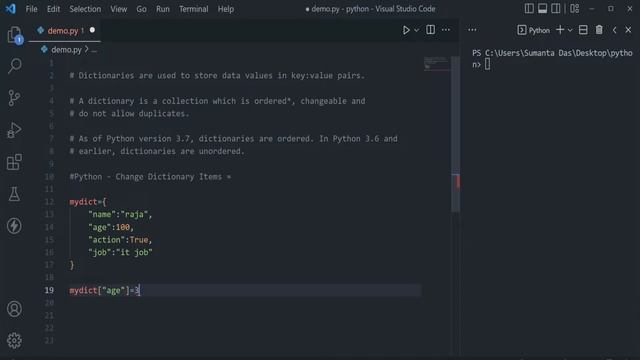Click the panel chevron arrow

[614, 30]
